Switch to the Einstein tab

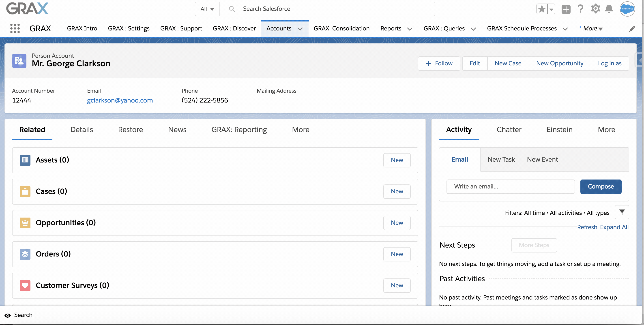point(559,130)
